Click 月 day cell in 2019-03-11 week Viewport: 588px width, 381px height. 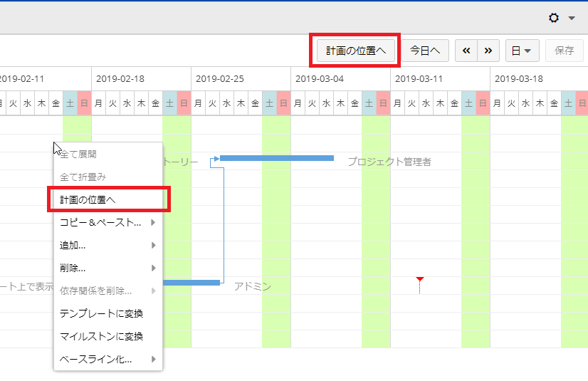[397, 103]
